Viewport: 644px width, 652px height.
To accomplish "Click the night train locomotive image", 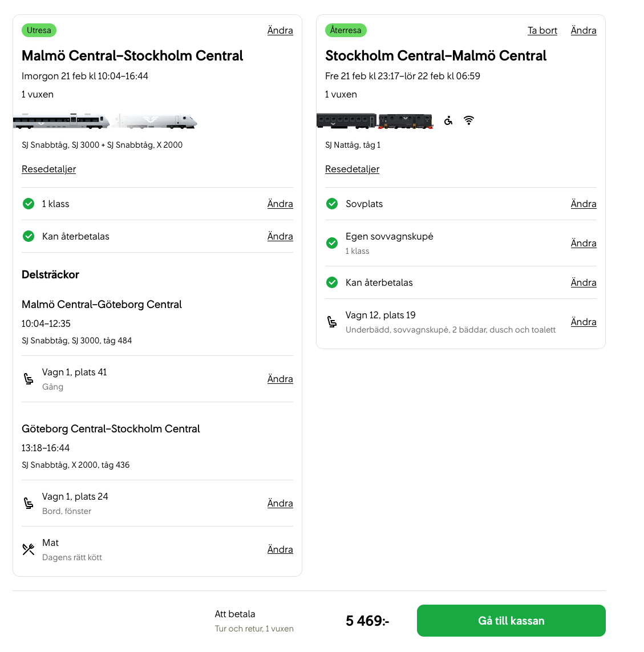I will point(406,121).
